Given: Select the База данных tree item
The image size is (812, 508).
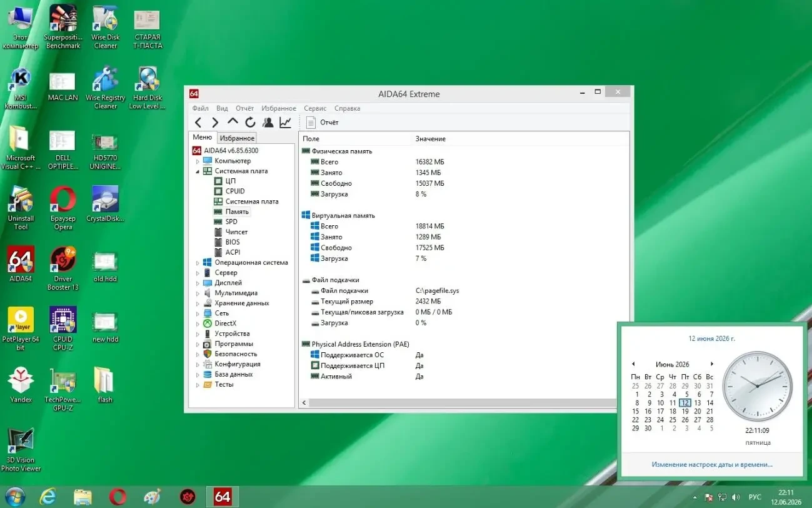Looking at the screenshot, I should (234, 374).
